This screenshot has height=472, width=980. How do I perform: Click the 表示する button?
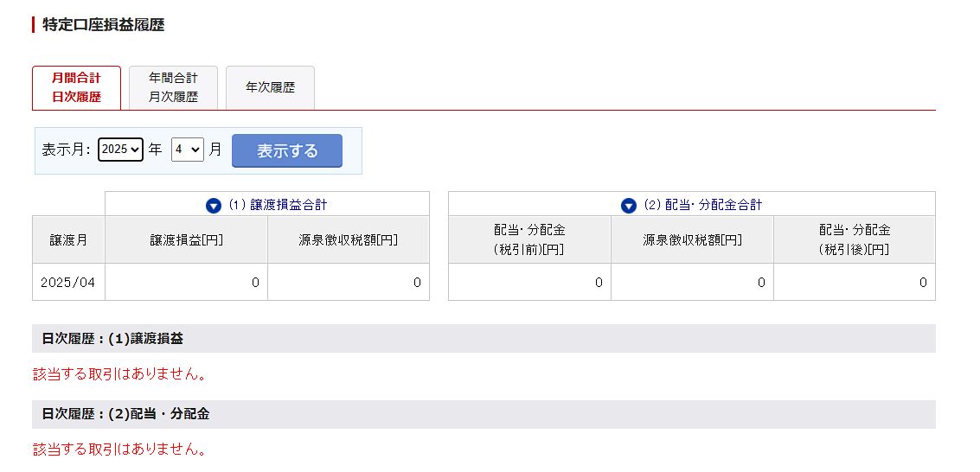click(287, 150)
